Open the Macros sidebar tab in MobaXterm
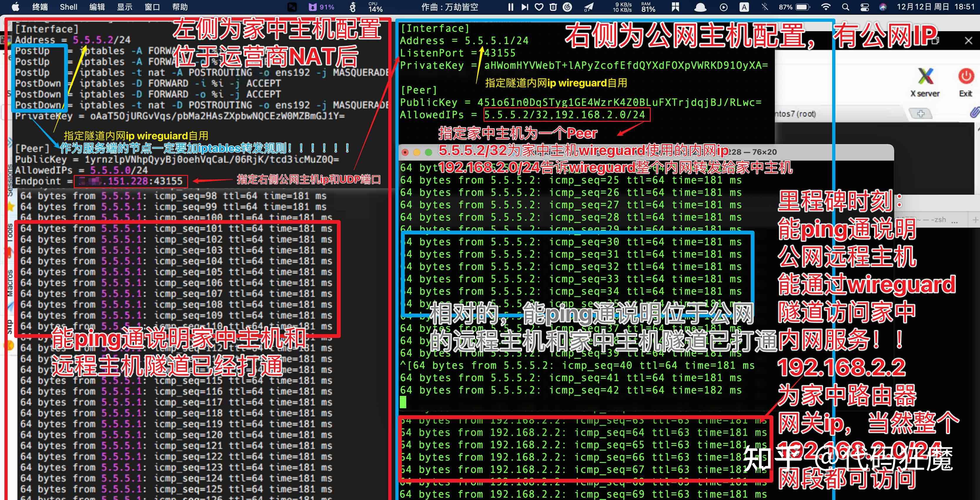Viewport: 980px width, 500px height. point(10,283)
